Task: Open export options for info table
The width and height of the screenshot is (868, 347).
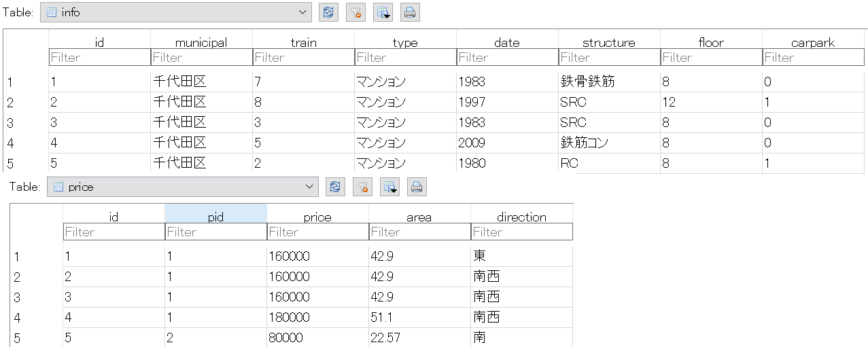Action: 383,12
